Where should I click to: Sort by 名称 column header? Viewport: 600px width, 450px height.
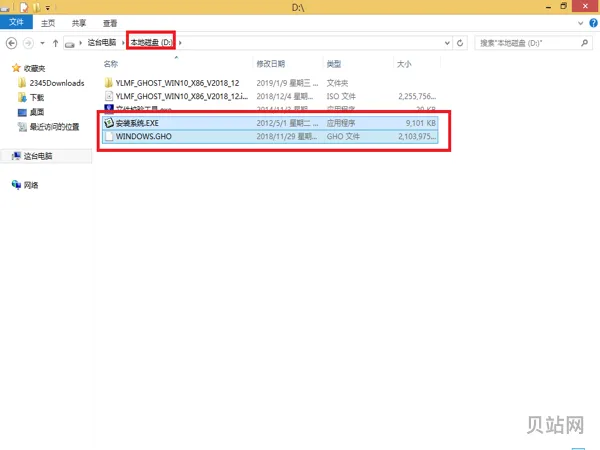pos(111,64)
